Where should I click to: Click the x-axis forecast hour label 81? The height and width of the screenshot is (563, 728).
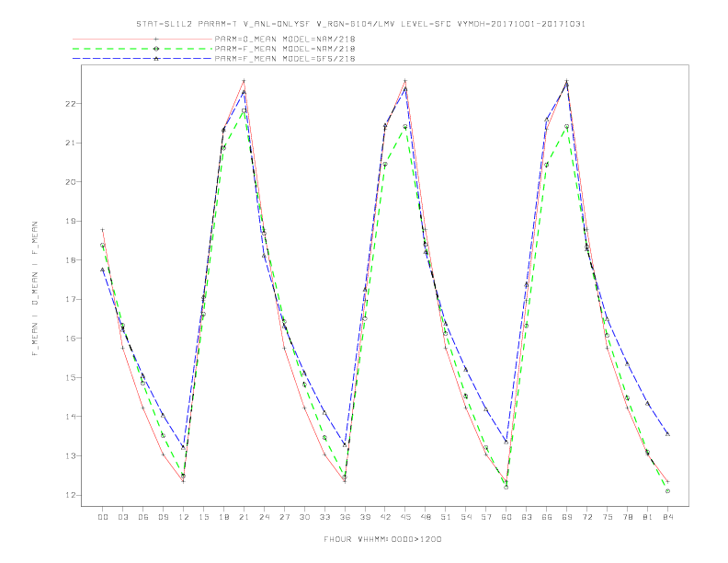click(648, 517)
